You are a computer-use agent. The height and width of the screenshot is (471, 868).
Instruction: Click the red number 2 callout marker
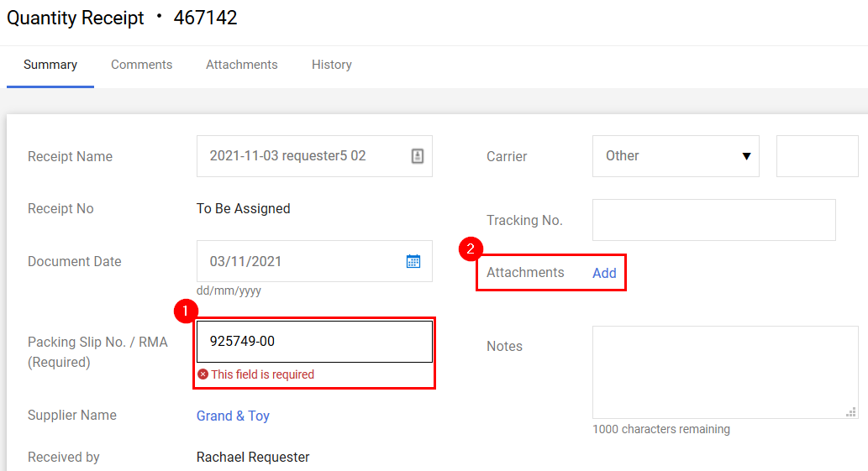pyautogui.click(x=471, y=249)
